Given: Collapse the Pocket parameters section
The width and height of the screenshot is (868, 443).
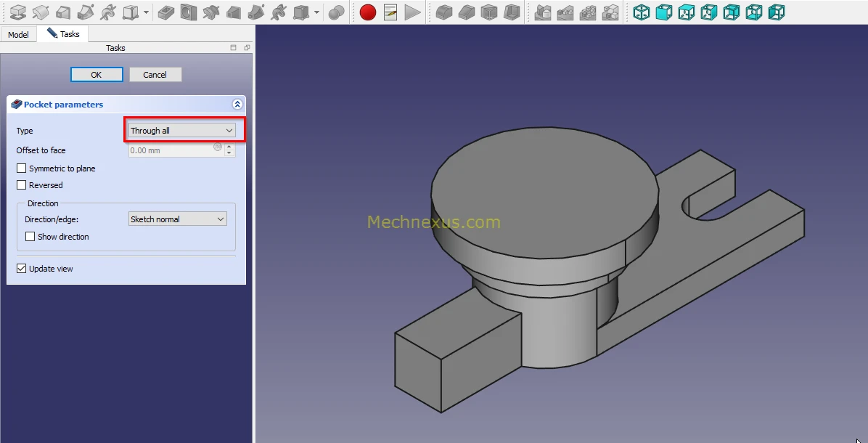Looking at the screenshot, I should [237, 105].
